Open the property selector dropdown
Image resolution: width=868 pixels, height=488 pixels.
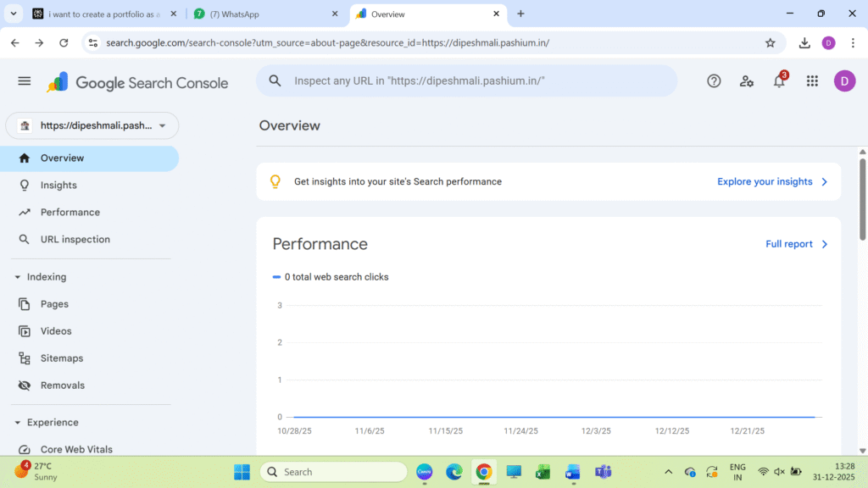coord(92,125)
